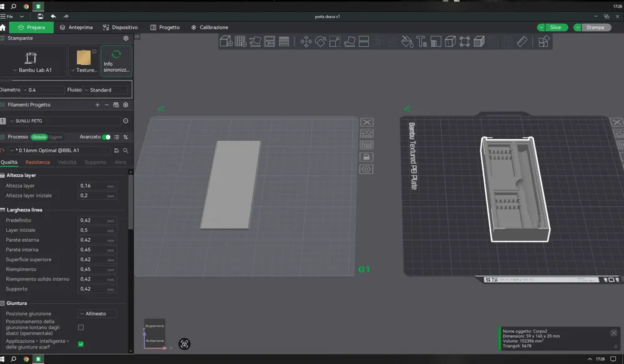Select the Text shape tool
Image resolution: width=624 pixels, height=364 pixels.
(x=421, y=41)
